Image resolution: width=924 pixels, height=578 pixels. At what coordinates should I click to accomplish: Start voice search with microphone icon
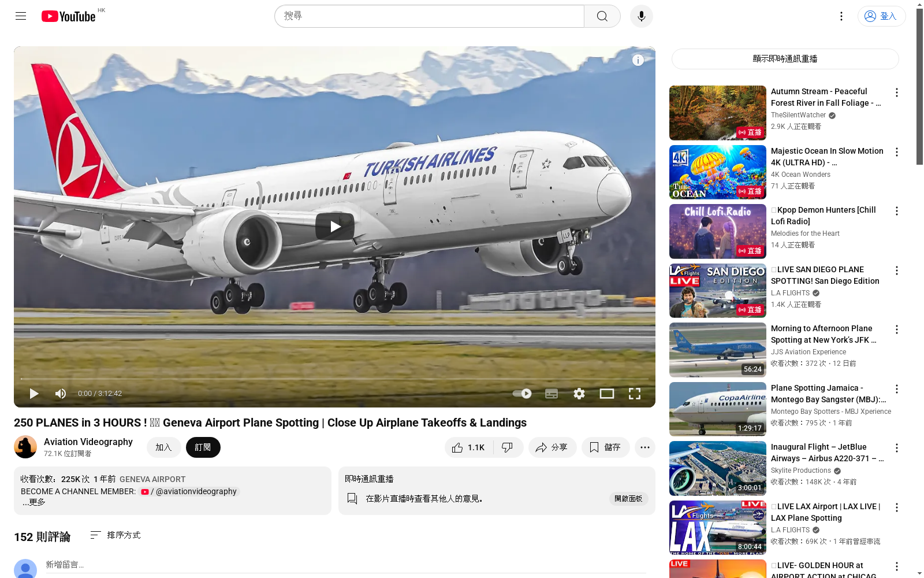pyautogui.click(x=642, y=16)
